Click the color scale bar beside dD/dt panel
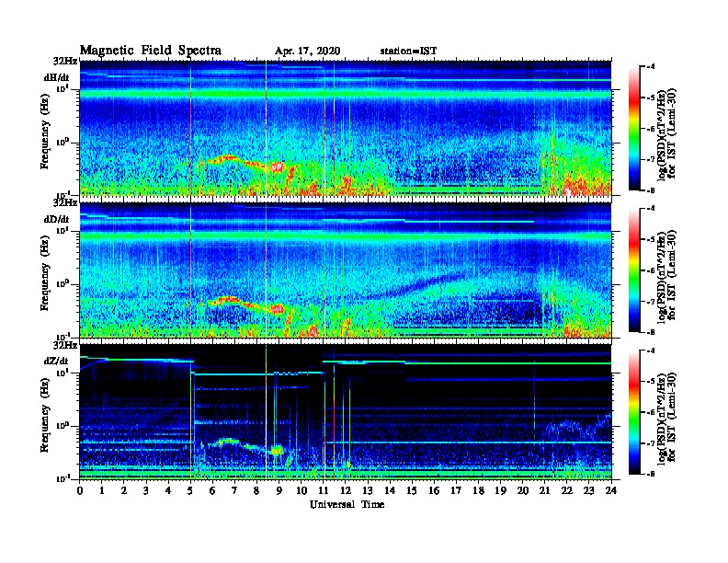Image resolution: width=728 pixels, height=563 pixels. tap(634, 270)
